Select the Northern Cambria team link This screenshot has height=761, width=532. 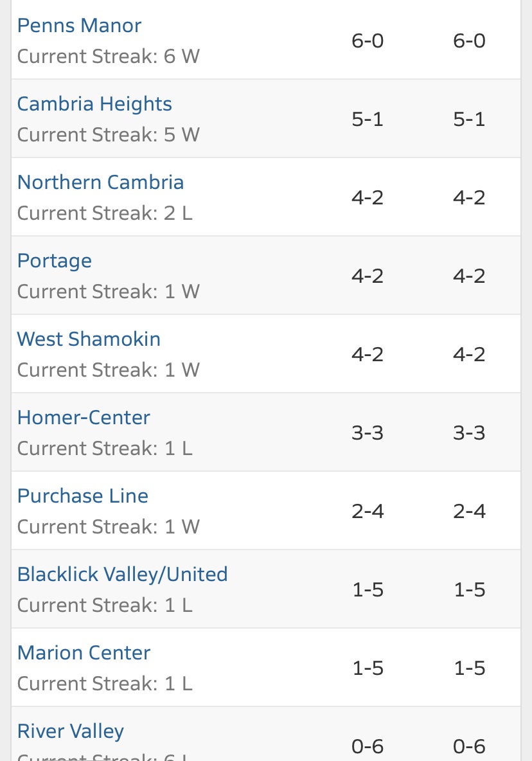[100, 183]
